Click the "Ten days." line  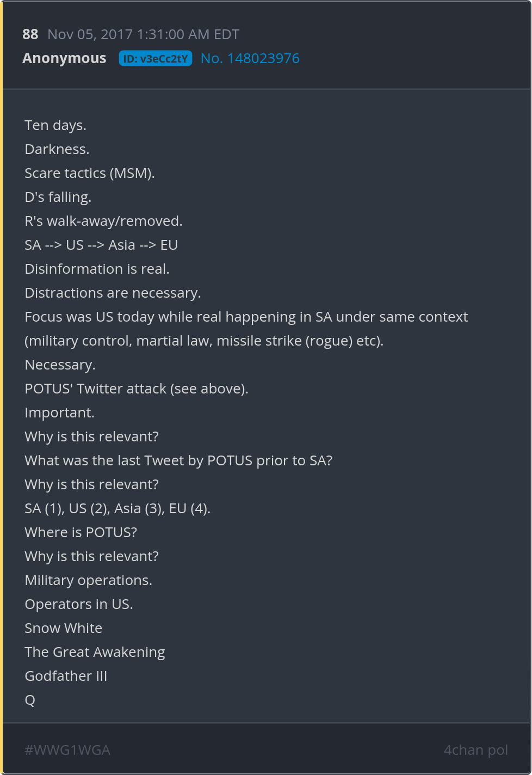55,125
